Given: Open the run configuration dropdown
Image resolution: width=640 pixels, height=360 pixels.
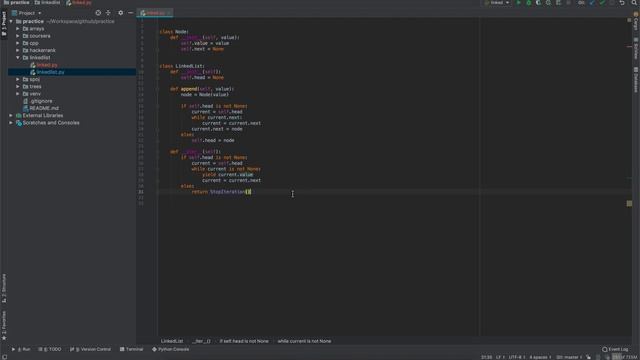Looking at the screenshot, I should (x=497, y=3).
